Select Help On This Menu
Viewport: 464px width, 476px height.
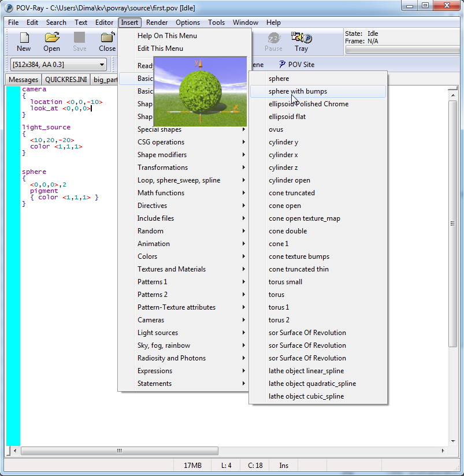[x=185, y=36]
